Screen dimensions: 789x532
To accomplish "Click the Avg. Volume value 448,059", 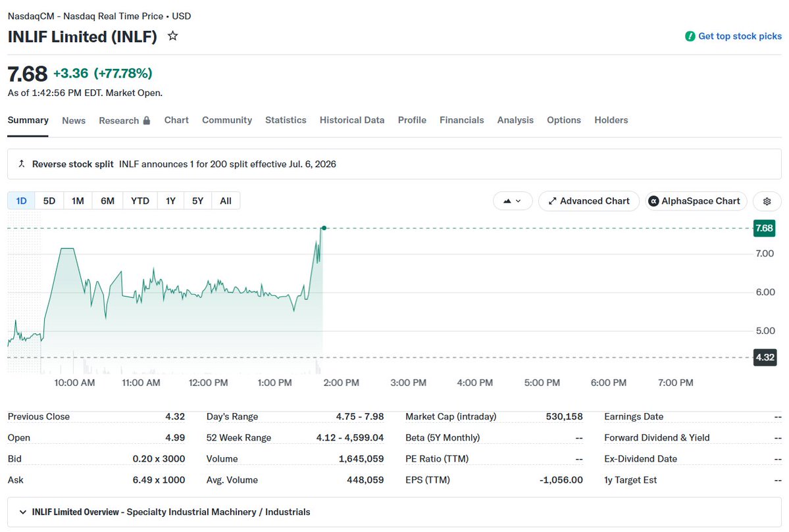I will tap(365, 479).
